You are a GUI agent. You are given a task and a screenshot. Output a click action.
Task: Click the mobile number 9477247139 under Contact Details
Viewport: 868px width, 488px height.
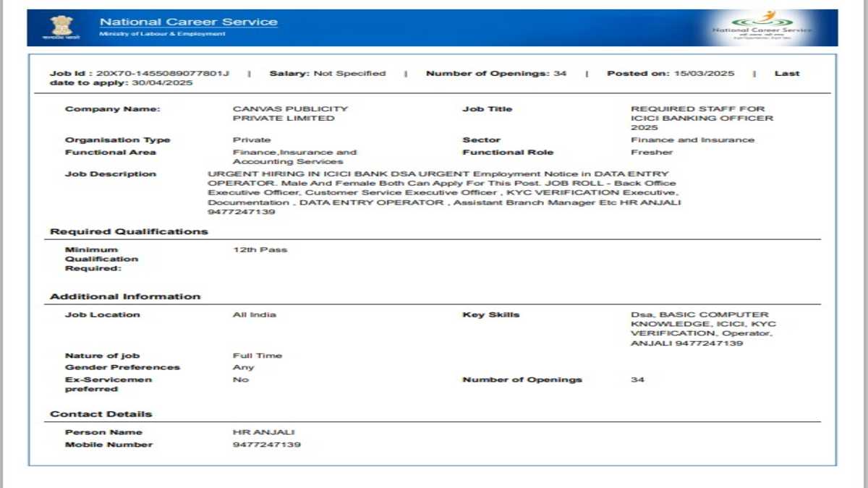[266, 445]
